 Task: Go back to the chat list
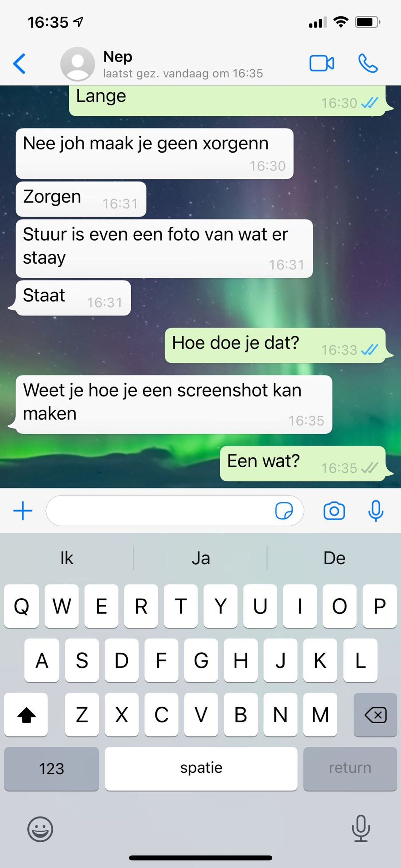[x=19, y=63]
